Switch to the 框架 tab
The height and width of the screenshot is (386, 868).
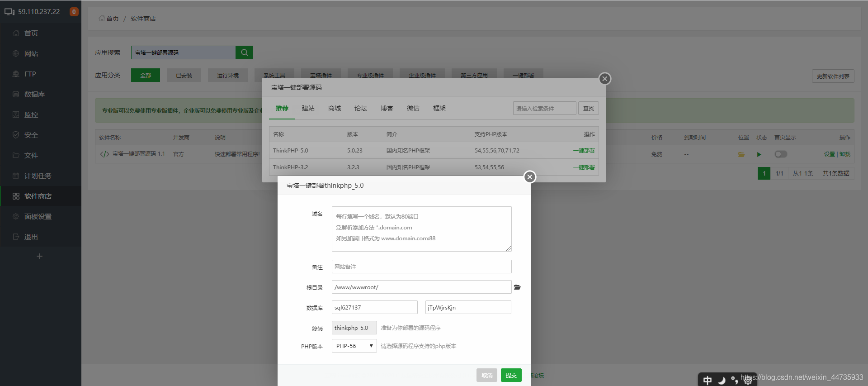coord(439,108)
